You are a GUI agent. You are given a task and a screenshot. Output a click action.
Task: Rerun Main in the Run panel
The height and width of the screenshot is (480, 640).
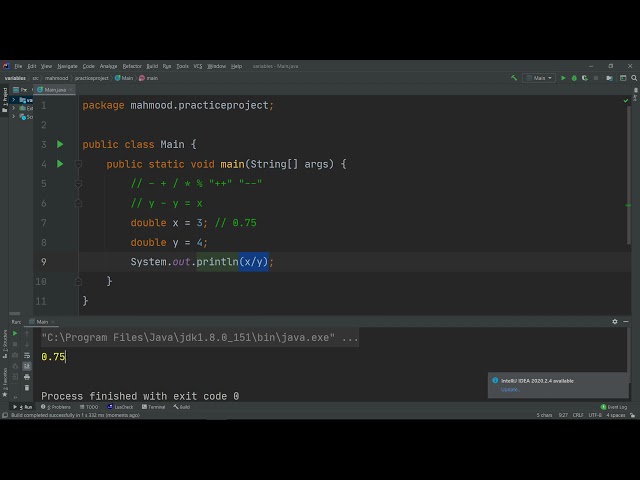[15, 333]
